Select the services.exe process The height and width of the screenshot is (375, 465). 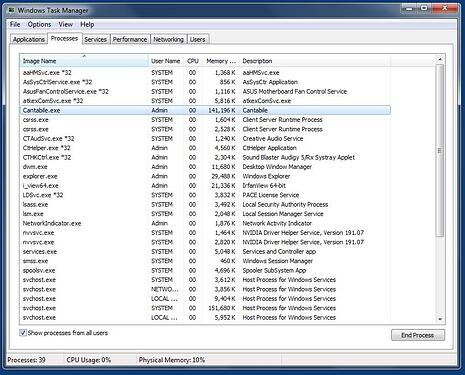(205, 251)
